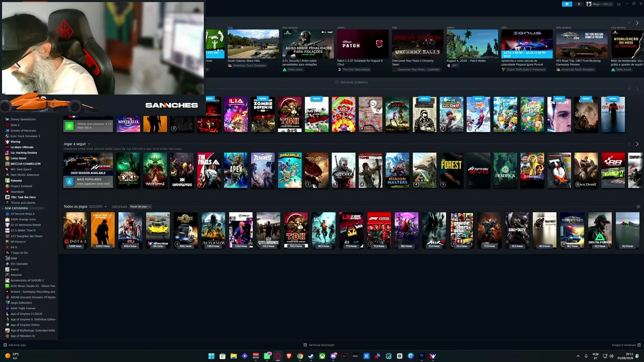Open the Delta Force cover in Todos os jogos

(600, 230)
